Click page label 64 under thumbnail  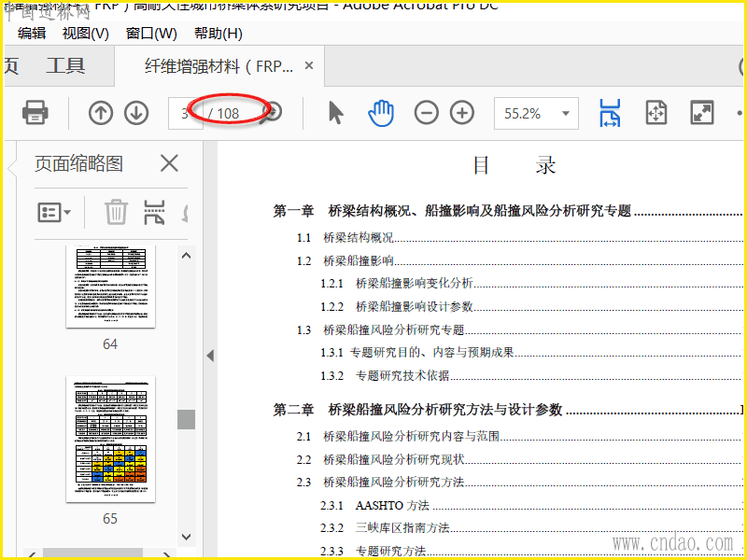click(x=110, y=344)
